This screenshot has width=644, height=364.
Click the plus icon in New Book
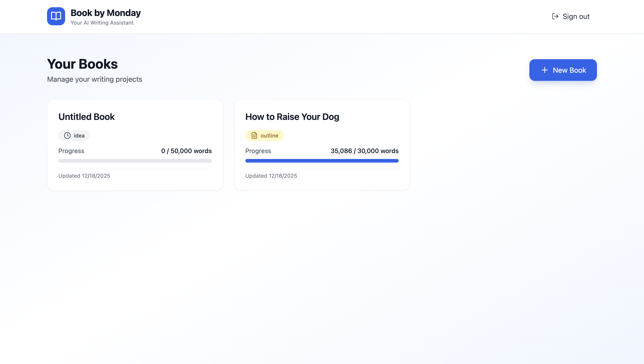point(544,70)
